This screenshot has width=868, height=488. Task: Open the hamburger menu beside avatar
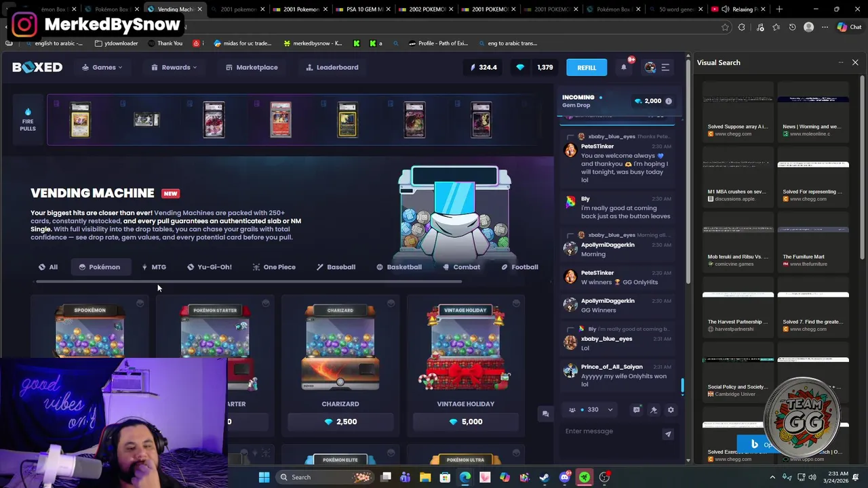point(665,67)
